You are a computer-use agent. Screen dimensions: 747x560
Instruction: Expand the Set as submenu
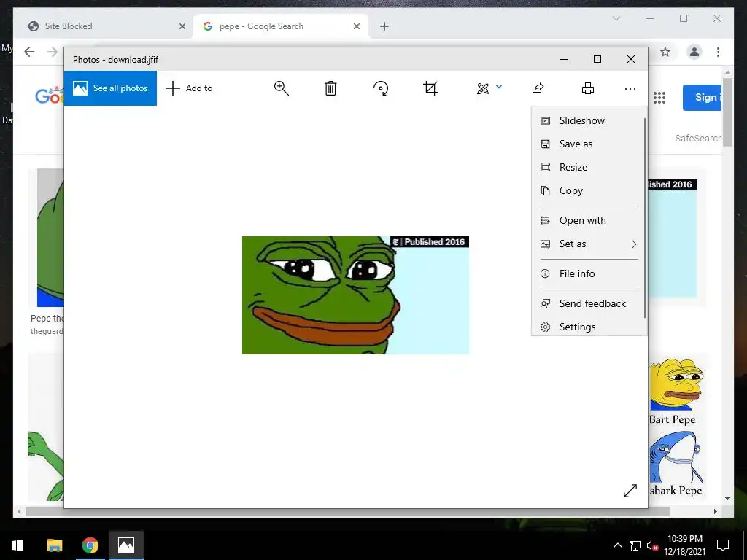click(589, 244)
